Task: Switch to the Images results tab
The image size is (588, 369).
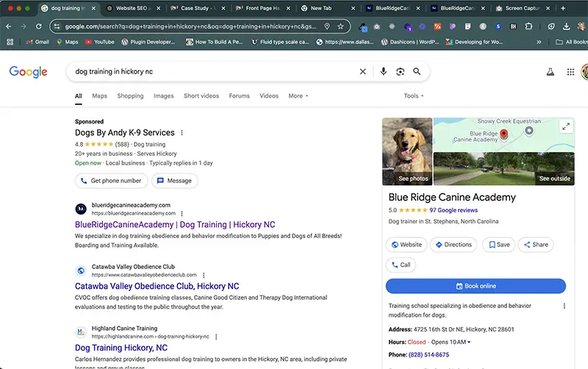Action: coord(163,96)
